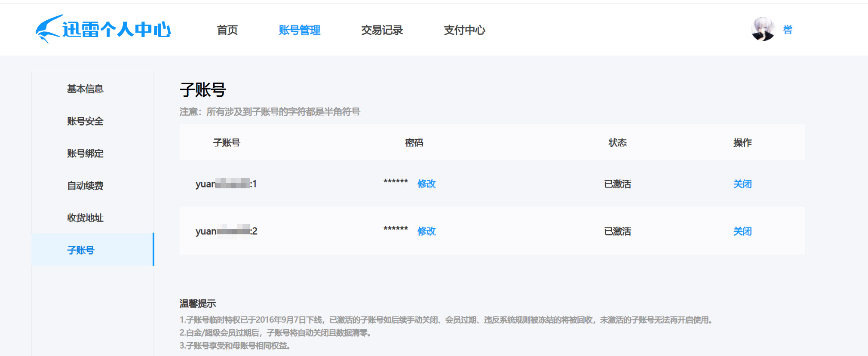The height and width of the screenshot is (356, 868).
Task: Go to the 首页 navigation item
Action: (x=227, y=30)
